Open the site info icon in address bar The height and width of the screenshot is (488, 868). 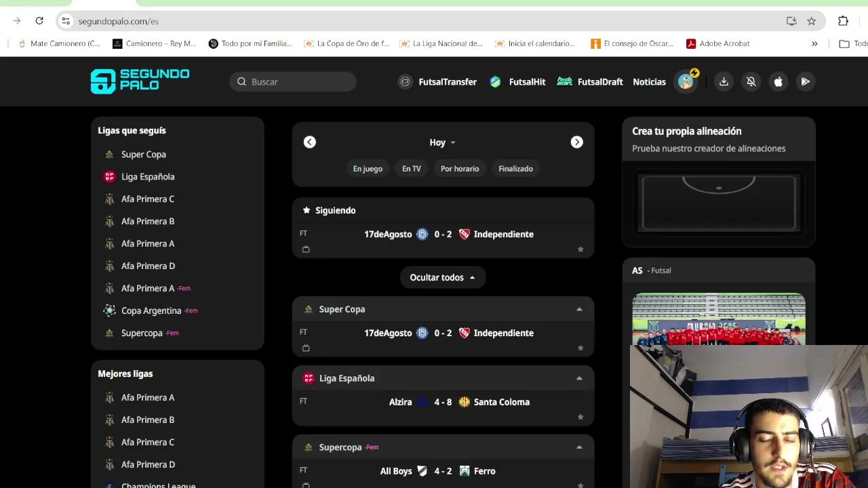(x=66, y=21)
